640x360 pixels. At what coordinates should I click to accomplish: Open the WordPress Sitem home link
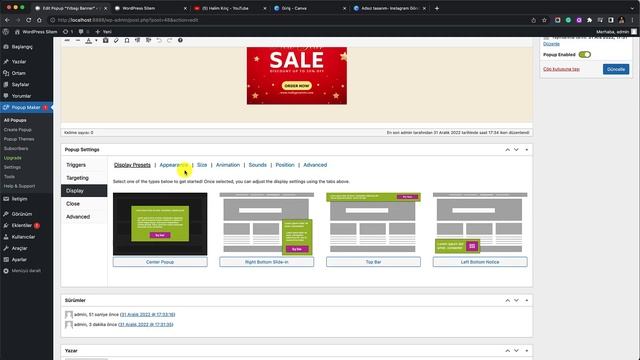tap(36, 31)
